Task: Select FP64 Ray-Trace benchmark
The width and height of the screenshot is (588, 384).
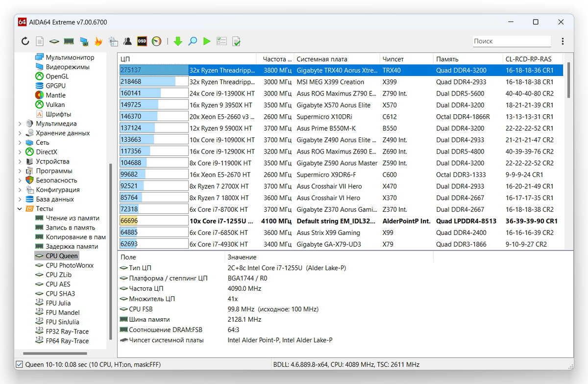Action: (x=67, y=341)
